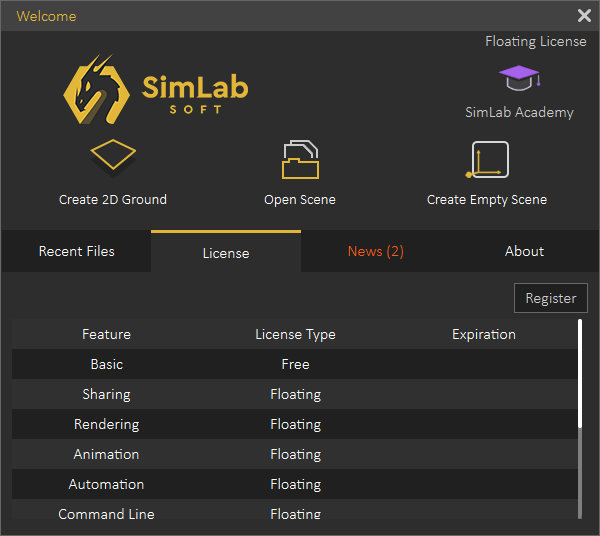Click the license table vertical scrollbar
The height and width of the screenshot is (536, 600).
pyautogui.click(x=580, y=375)
